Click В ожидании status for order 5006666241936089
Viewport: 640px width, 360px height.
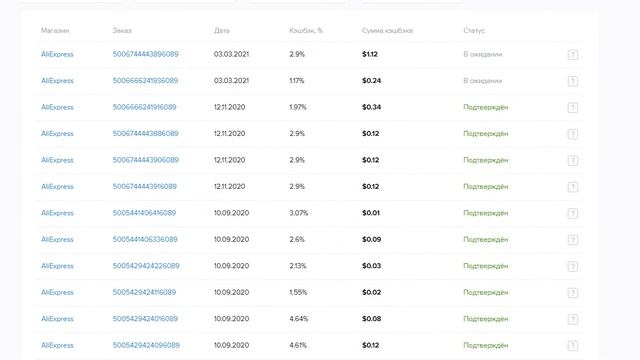click(x=482, y=81)
